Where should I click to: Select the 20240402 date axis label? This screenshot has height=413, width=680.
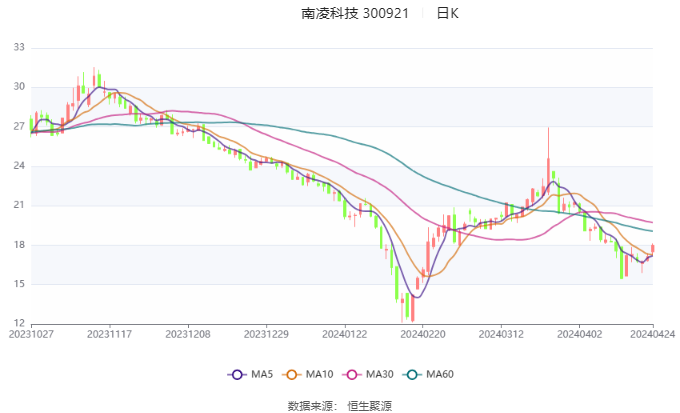click(x=579, y=334)
